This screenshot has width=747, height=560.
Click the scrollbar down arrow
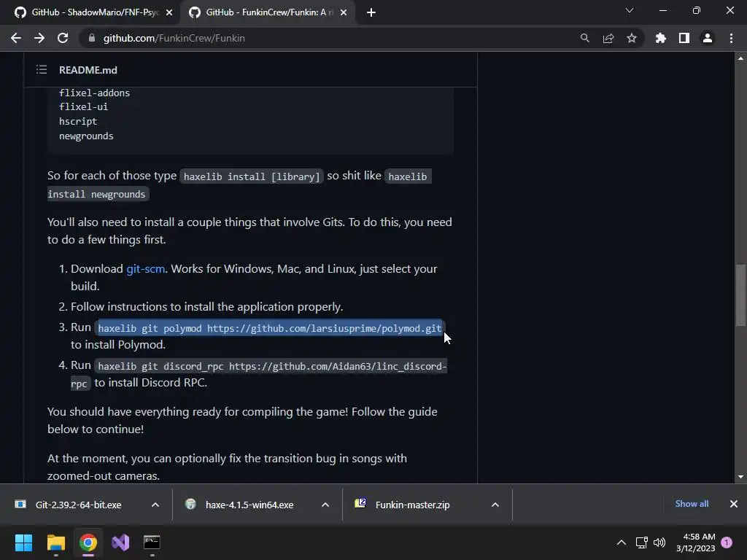coord(740,477)
